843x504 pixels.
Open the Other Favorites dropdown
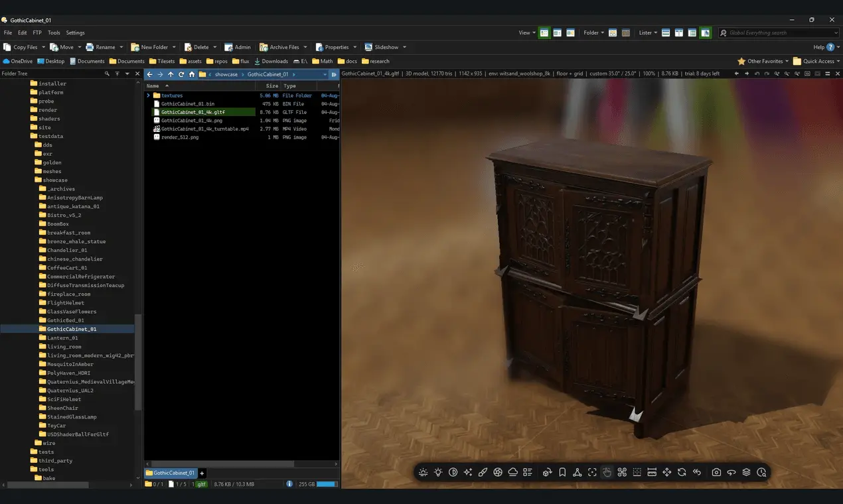click(764, 61)
